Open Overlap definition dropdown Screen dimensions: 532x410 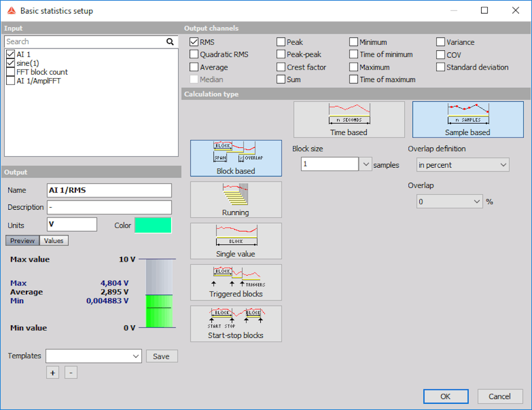(463, 165)
